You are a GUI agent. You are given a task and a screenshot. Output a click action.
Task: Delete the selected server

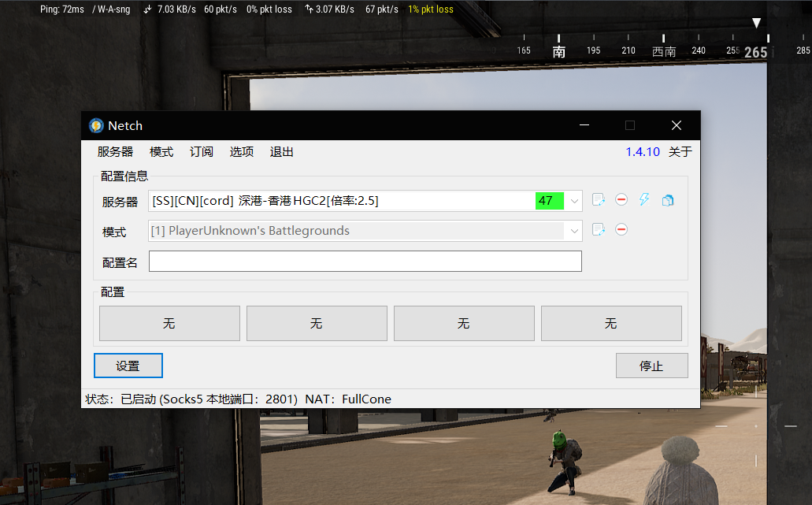(x=621, y=200)
